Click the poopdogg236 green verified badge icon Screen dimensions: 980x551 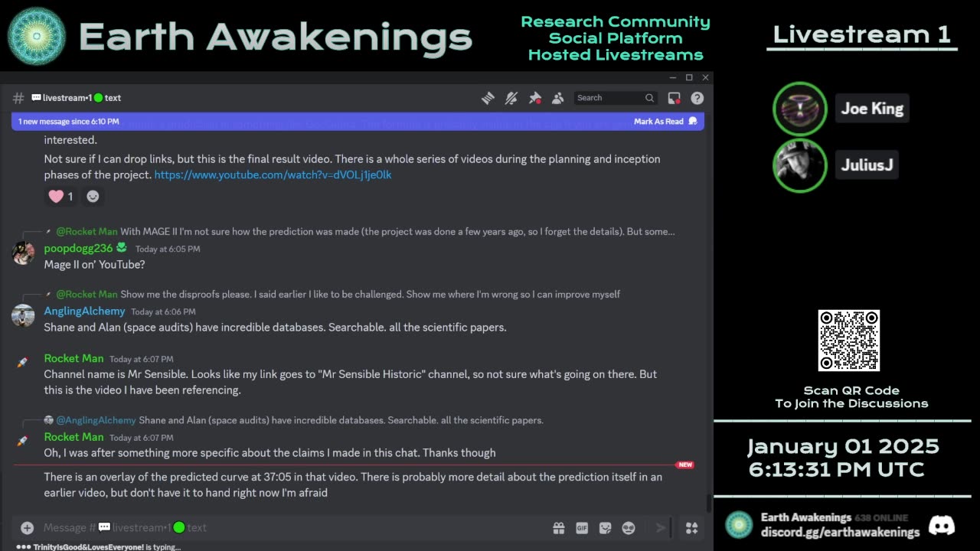pyautogui.click(x=121, y=248)
